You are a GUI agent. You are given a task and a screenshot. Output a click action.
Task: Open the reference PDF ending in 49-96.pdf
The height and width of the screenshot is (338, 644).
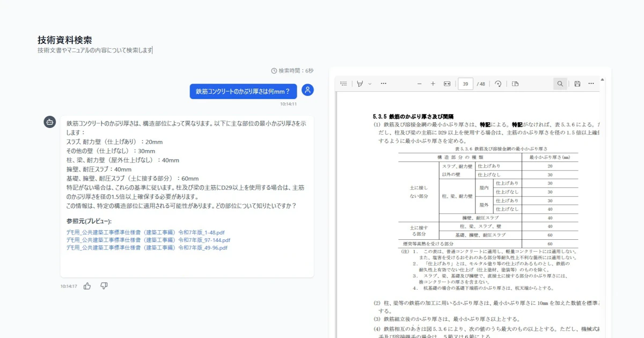147,248
